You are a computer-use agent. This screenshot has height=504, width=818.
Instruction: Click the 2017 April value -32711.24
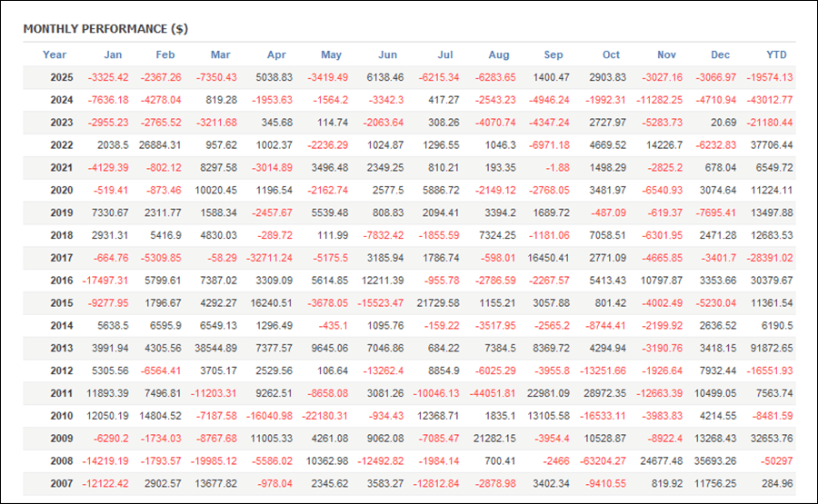(x=268, y=258)
